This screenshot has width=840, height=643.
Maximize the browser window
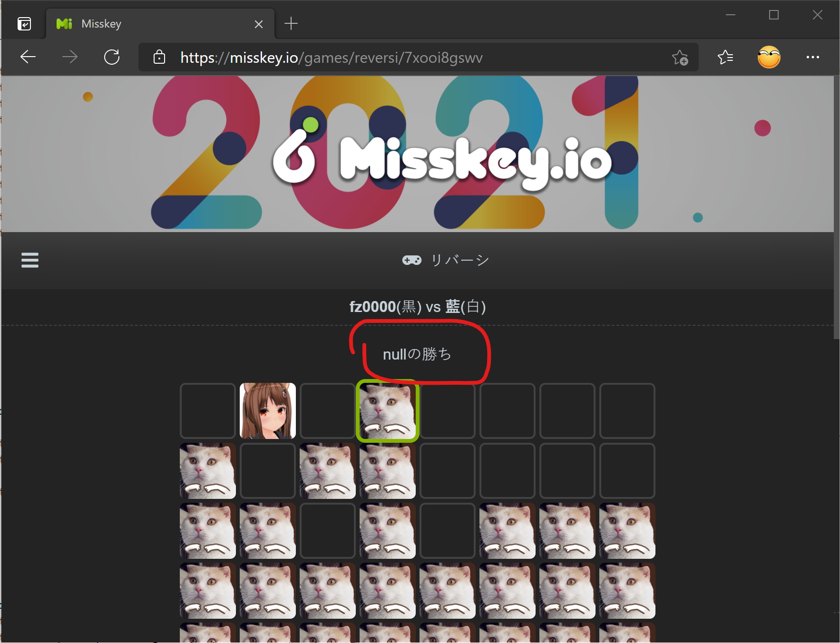(774, 15)
